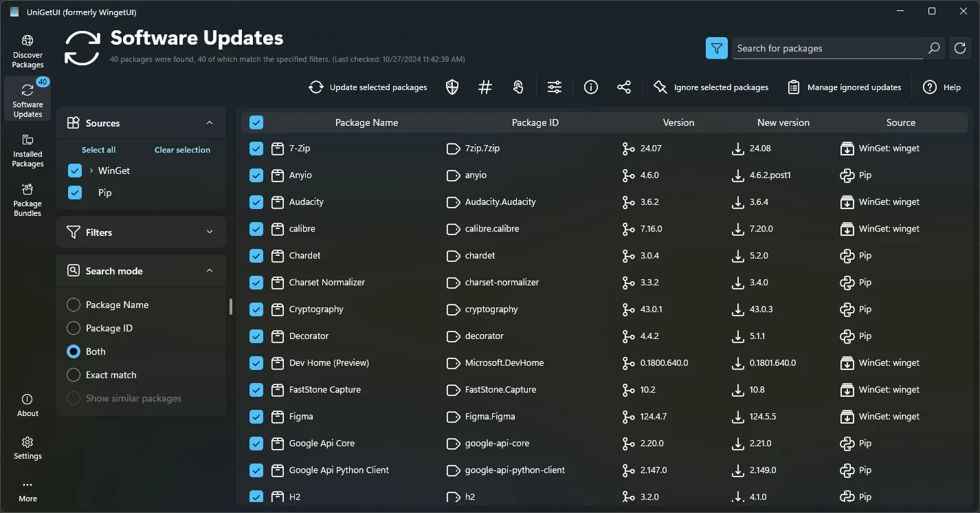Click the shield run-as-administrator icon
The height and width of the screenshot is (513, 980).
tap(452, 87)
